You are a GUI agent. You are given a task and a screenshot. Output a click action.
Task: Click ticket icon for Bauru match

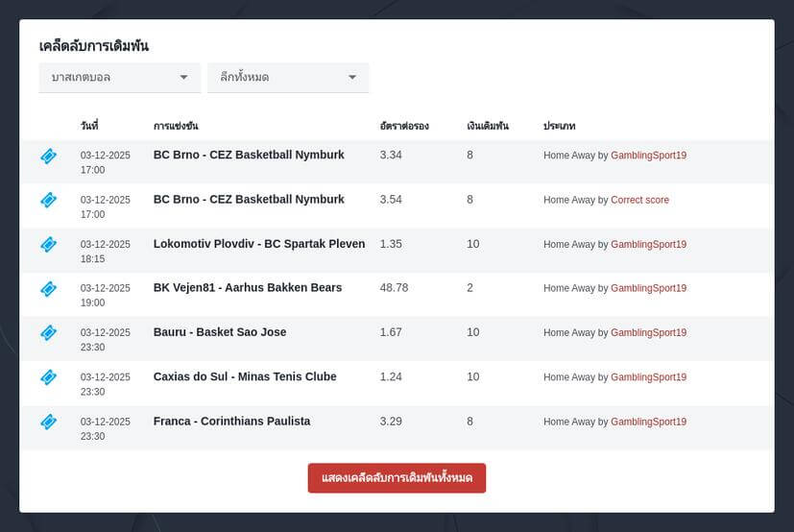point(49,333)
